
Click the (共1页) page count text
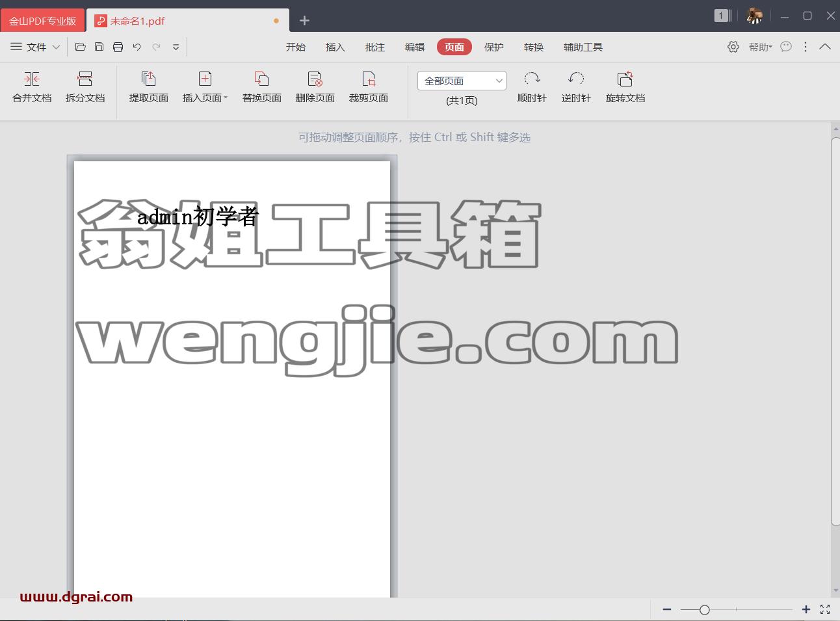(x=462, y=101)
